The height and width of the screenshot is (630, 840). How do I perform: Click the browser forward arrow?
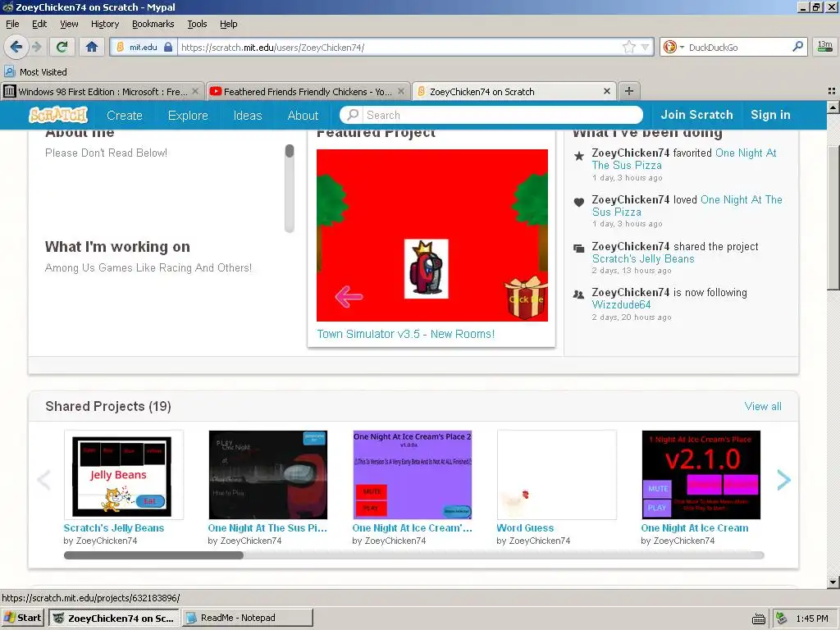coord(37,47)
